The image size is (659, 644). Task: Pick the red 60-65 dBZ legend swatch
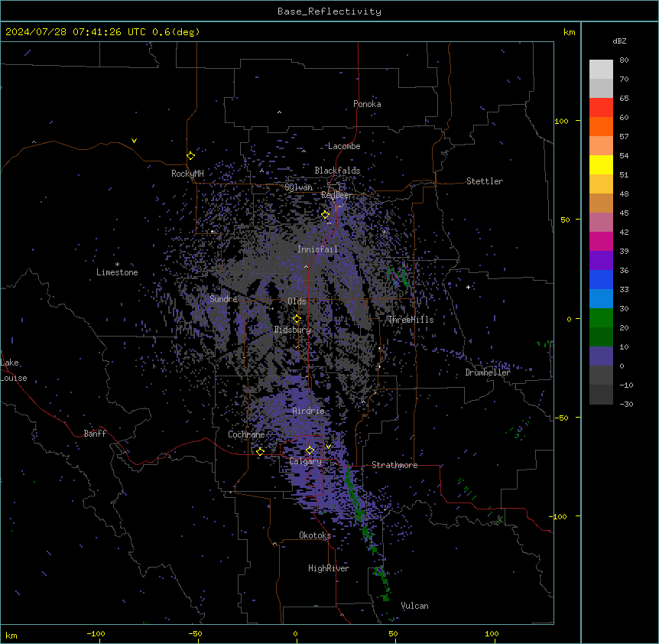[x=601, y=108]
